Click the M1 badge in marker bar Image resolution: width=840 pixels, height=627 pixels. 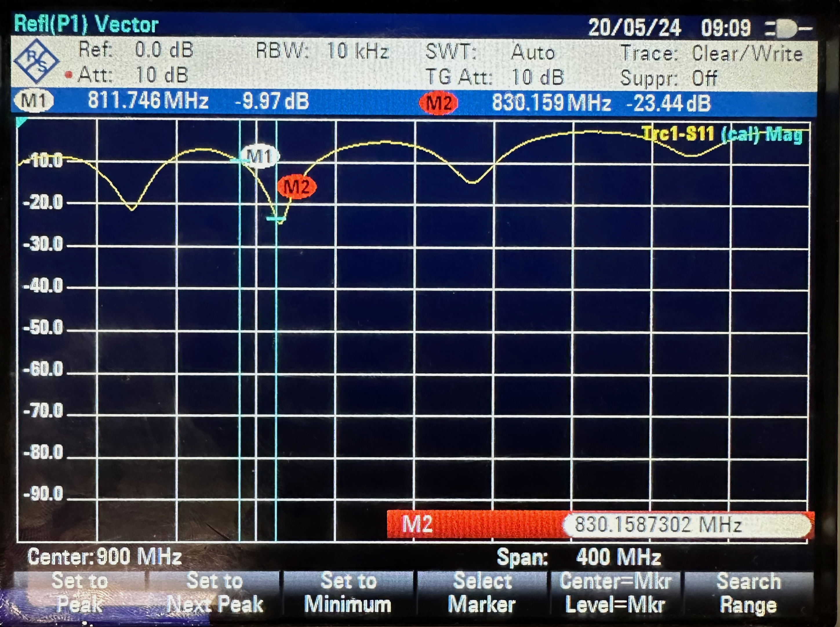tap(34, 101)
